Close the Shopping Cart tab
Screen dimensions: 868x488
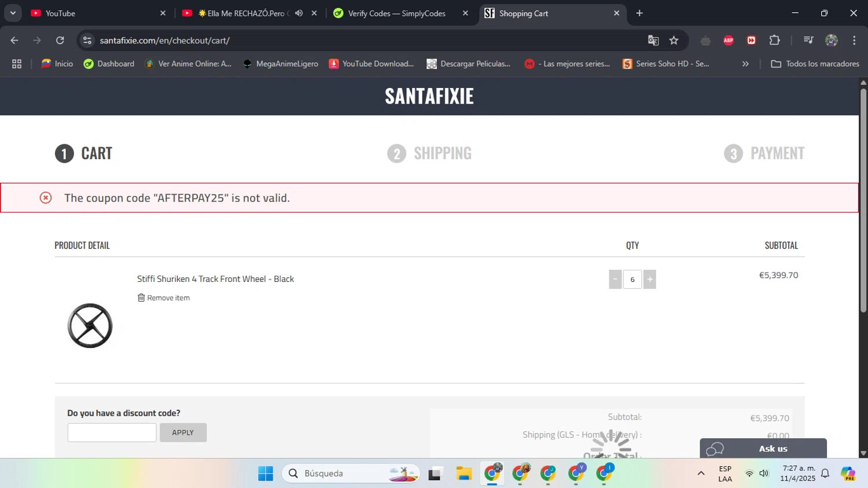[616, 13]
